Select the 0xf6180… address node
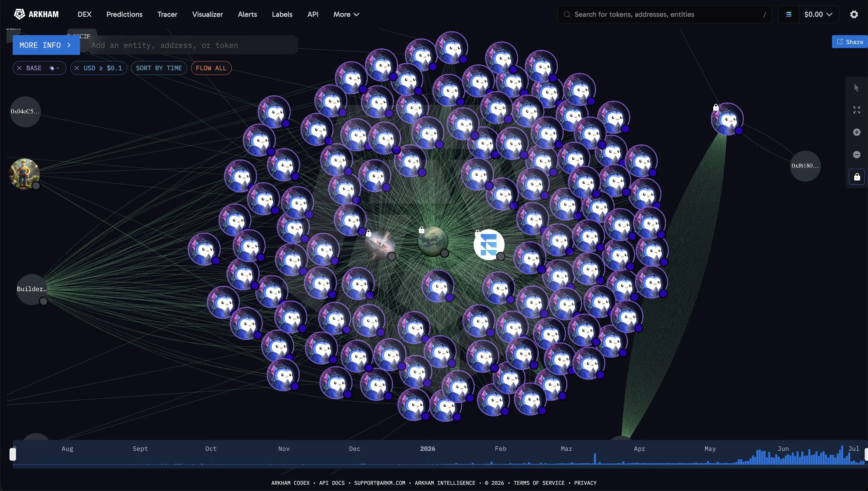 click(805, 166)
